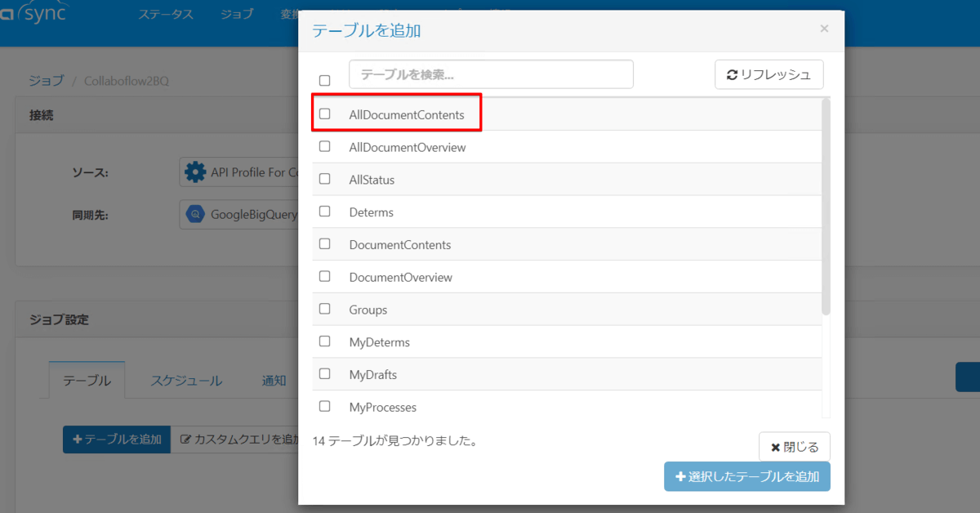Tick the AllStatus checkbox
Viewport: 980px width, 513px height.
(325, 178)
